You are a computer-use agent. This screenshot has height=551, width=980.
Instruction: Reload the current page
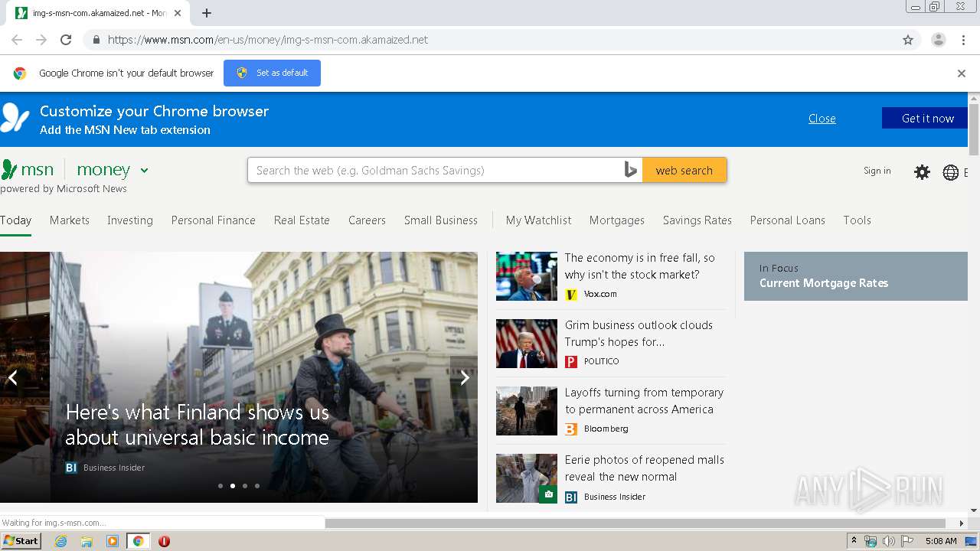tap(66, 40)
